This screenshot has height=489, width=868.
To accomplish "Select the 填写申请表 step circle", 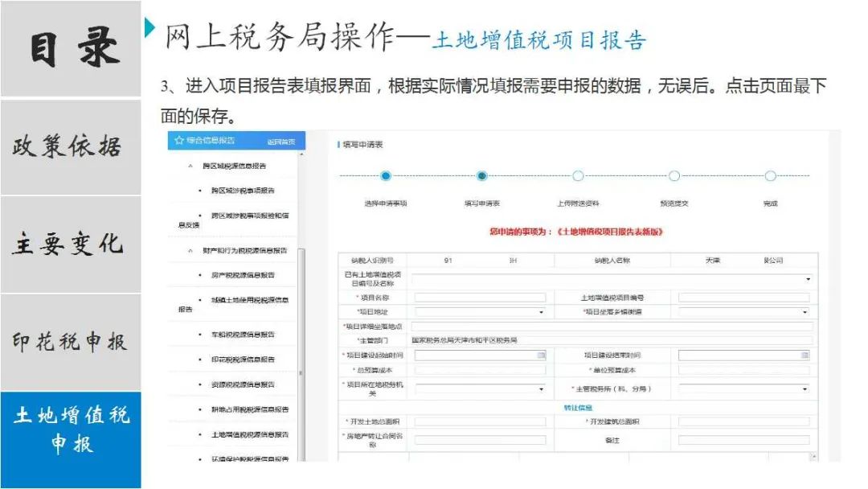I will click(481, 176).
